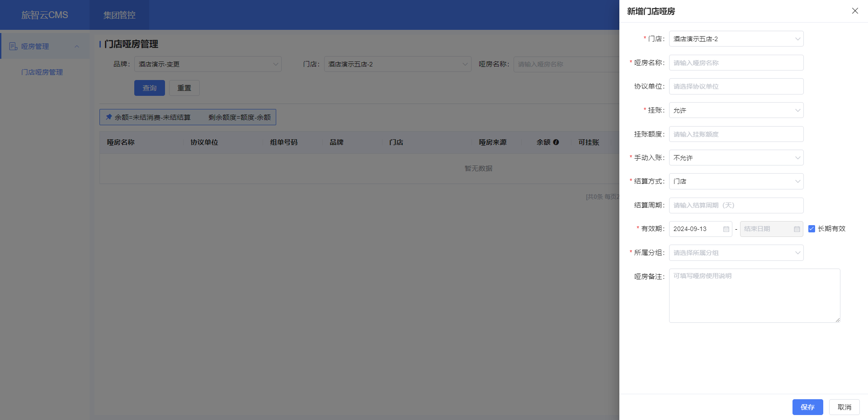Image resolution: width=868 pixels, height=420 pixels.
Task: Focus the 协议单位 selection field
Action: [x=736, y=86]
